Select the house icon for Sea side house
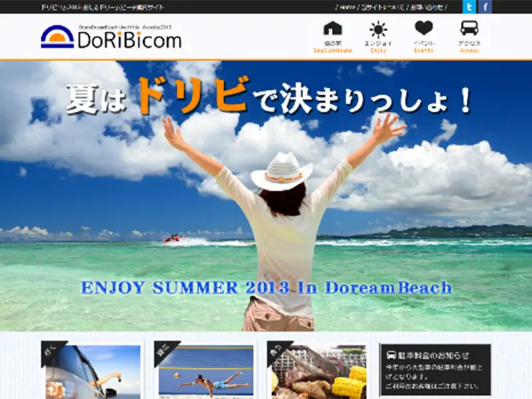 333,28
